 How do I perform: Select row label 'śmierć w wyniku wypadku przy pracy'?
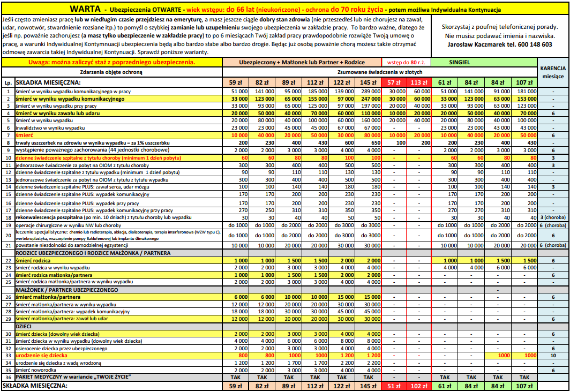click(56, 106)
